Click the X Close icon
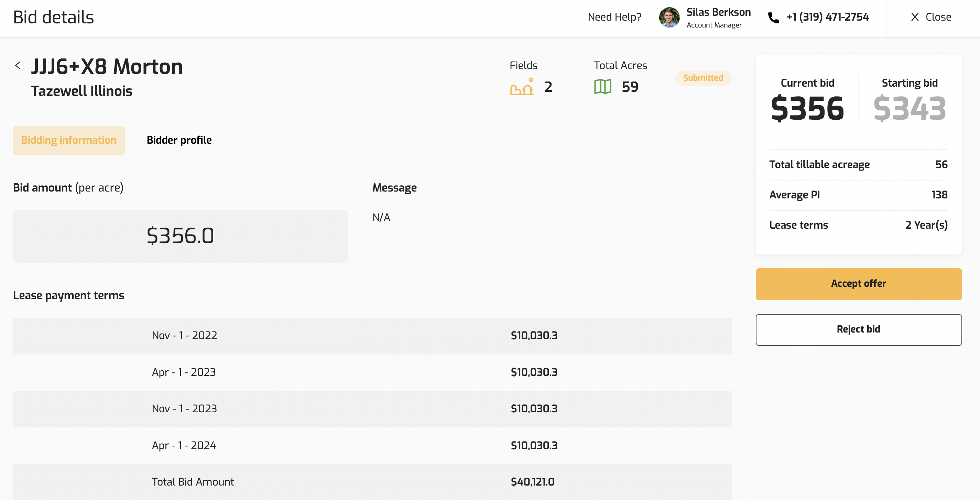980x500 pixels. [x=915, y=17]
